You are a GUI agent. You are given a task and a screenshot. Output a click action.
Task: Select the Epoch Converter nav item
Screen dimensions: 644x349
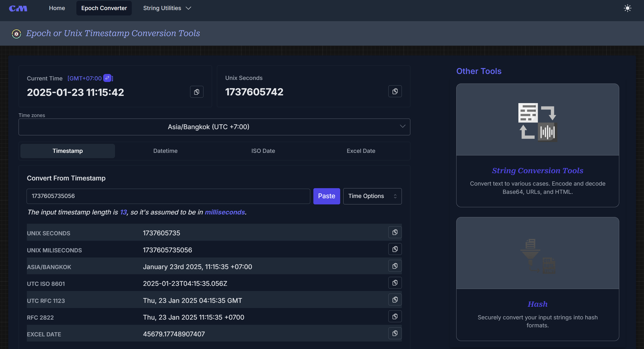(104, 8)
